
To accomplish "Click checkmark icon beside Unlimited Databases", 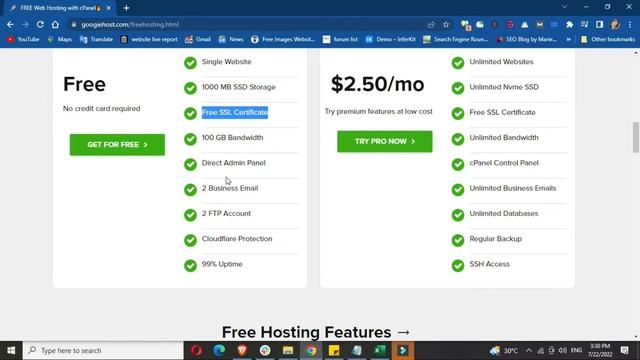I will 458,215.
